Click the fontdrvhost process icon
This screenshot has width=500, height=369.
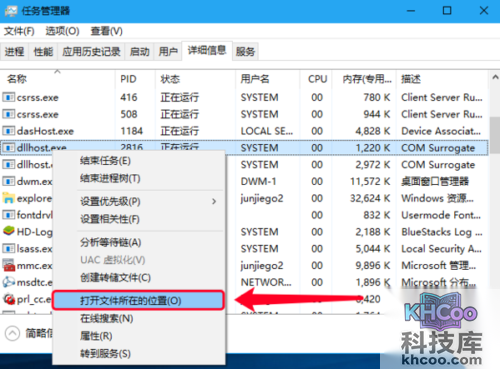(x=9, y=215)
